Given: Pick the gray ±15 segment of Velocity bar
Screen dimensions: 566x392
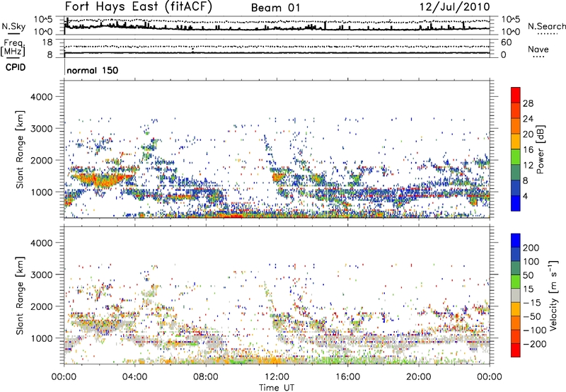Looking at the screenshot, I should [x=516, y=295].
